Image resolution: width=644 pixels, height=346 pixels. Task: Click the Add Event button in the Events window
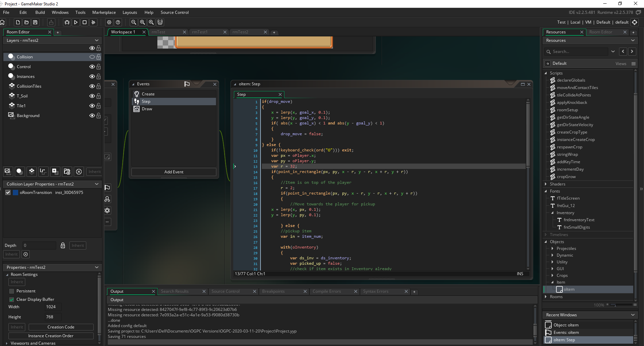click(x=174, y=172)
